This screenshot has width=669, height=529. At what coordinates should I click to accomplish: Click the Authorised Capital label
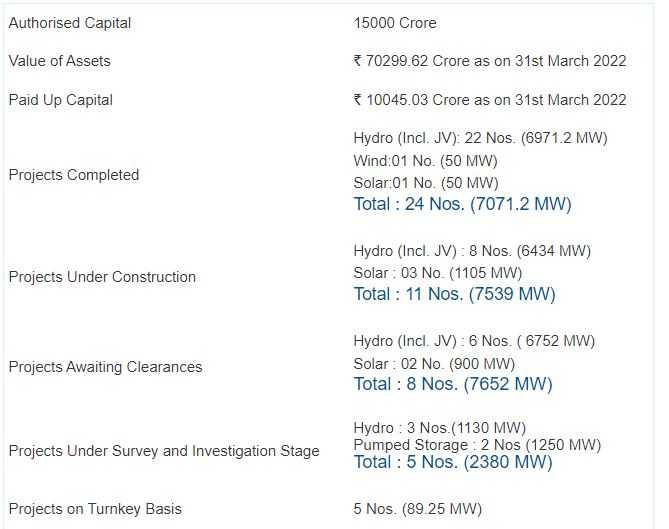pos(70,23)
